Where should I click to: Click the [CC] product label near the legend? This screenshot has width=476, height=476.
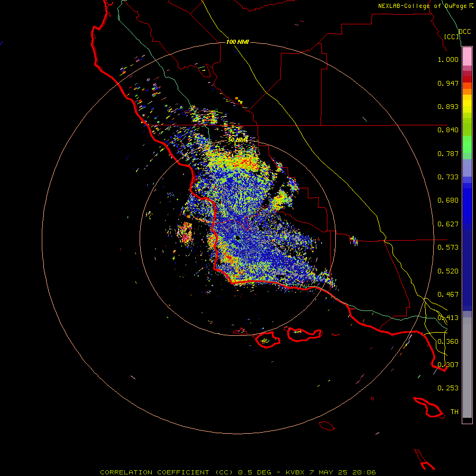(452, 36)
